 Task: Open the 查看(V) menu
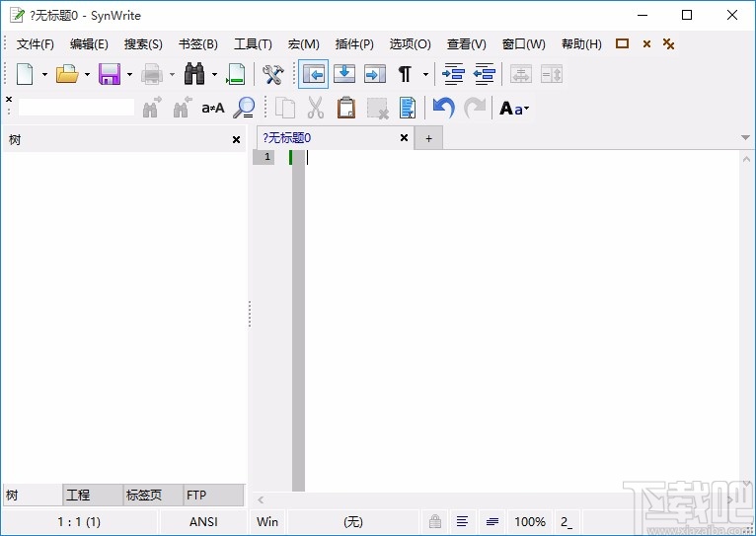pos(466,44)
